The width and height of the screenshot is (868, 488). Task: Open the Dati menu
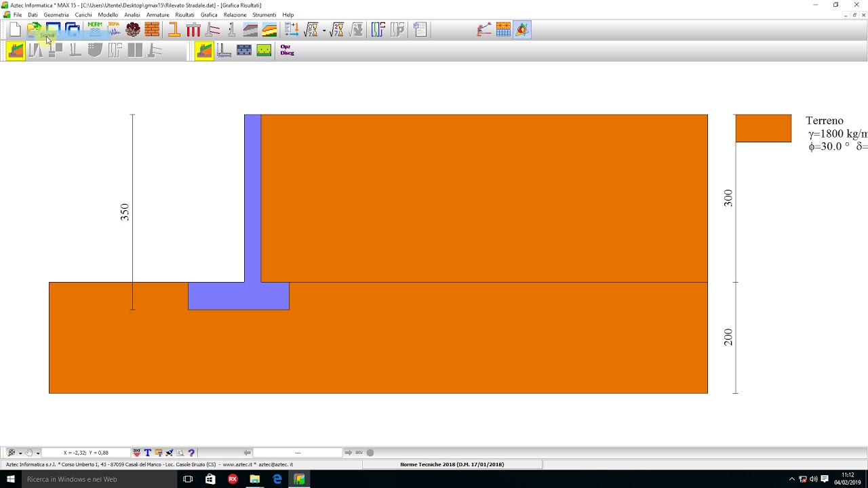tap(33, 15)
